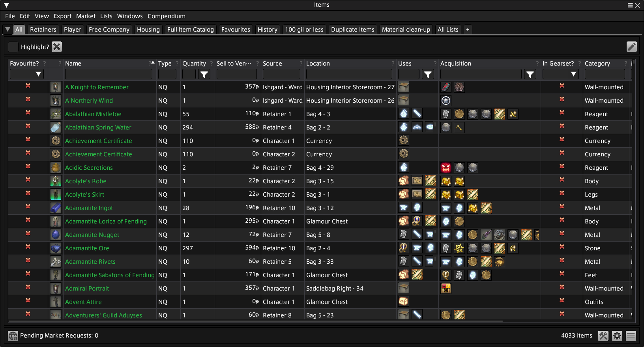Open the Admiral Portrait item link

(87, 289)
